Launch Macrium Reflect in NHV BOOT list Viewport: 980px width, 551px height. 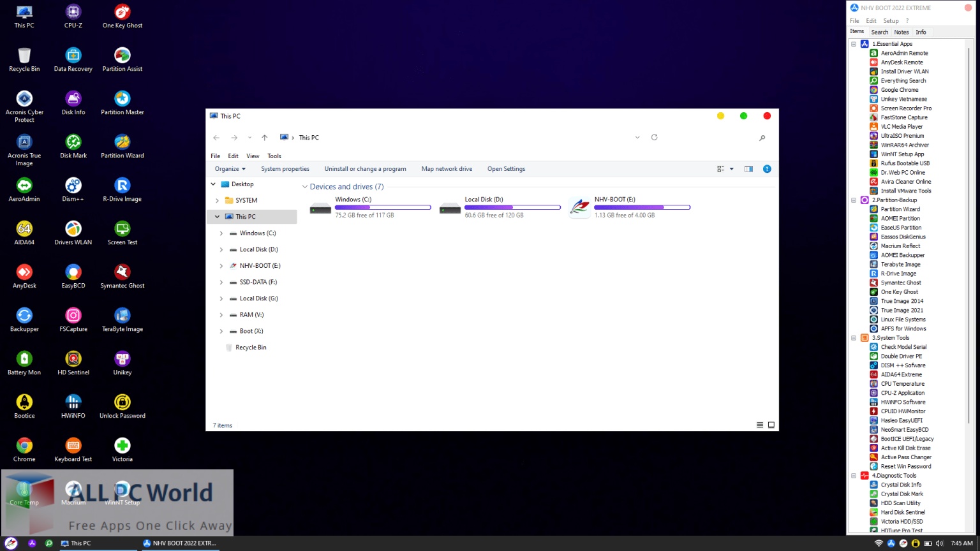tap(900, 246)
